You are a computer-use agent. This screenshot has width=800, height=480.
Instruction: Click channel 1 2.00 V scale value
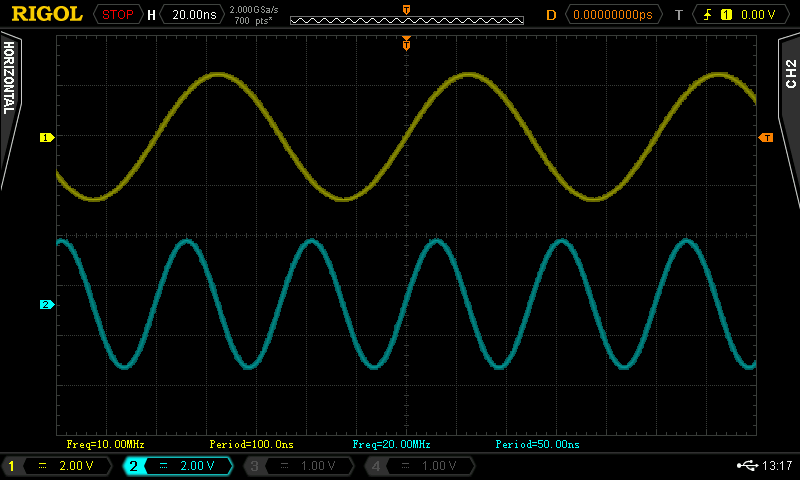click(x=76, y=466)
